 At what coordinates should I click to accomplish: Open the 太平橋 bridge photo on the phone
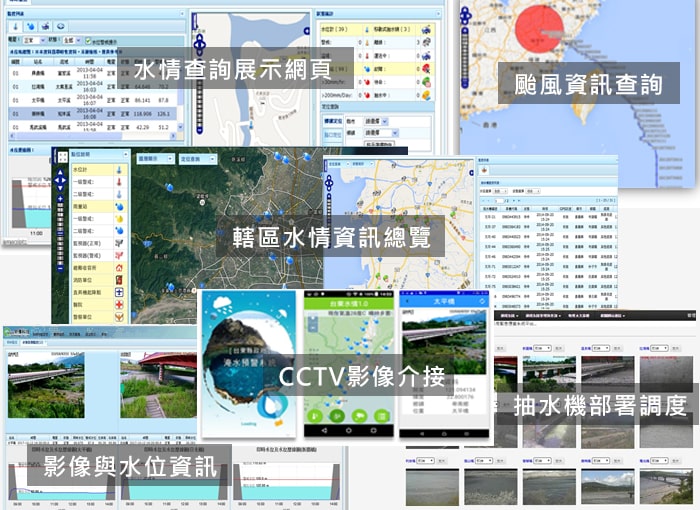pyautogui.click(x=444, y=343)
